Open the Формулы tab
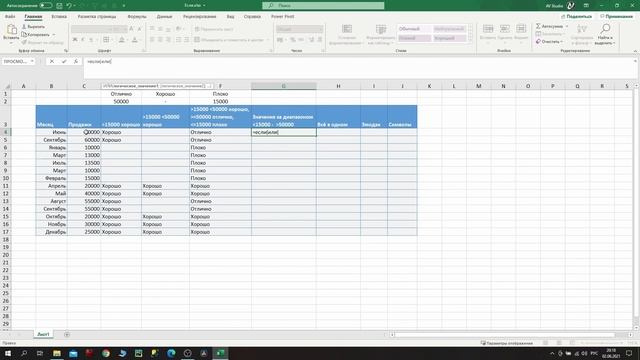The height and width of the screenshot is (360, 640). coord(137,17)
